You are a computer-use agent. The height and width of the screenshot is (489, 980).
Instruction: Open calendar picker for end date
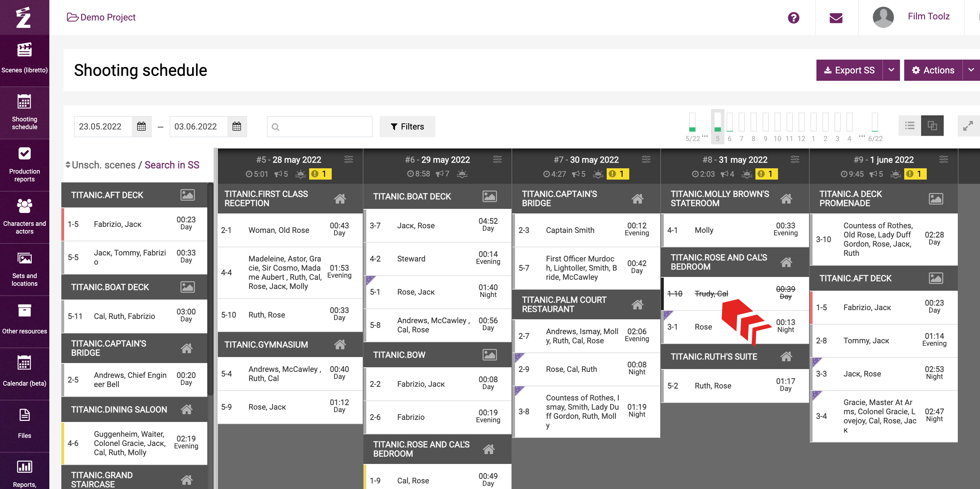237,126
